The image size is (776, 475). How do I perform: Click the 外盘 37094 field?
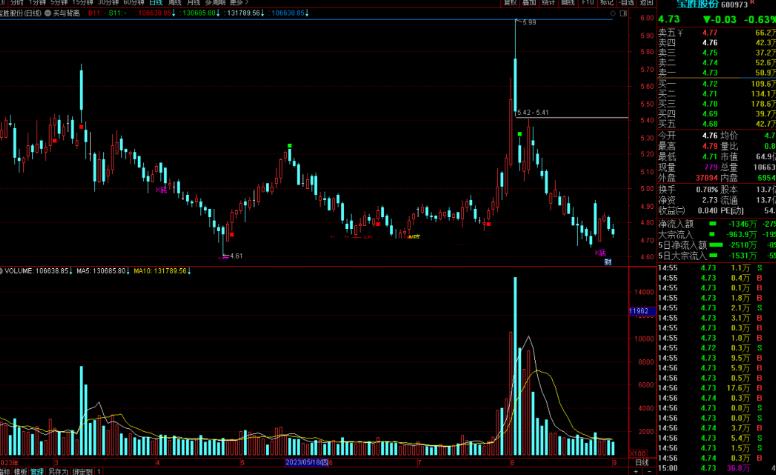click(x=688, y=178)
